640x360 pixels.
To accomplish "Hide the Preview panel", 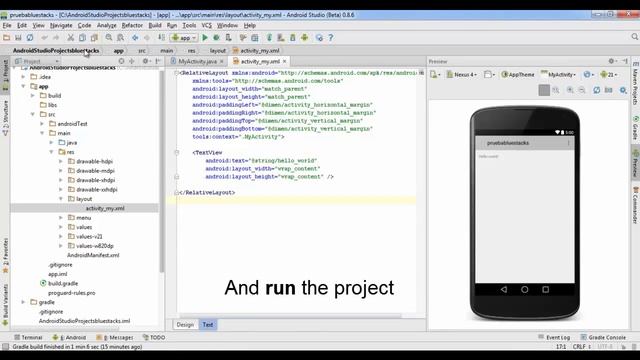I will tap(625, 61).
